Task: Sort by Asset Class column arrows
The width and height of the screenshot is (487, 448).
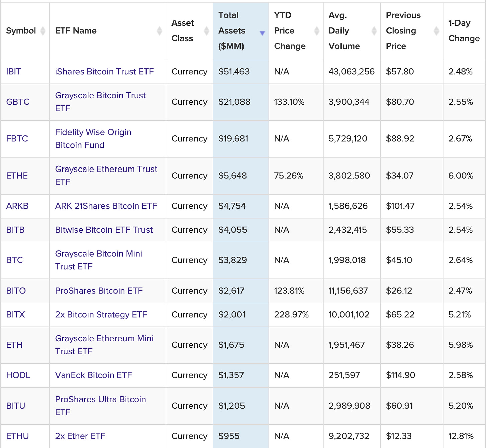Action: [206, 31]
